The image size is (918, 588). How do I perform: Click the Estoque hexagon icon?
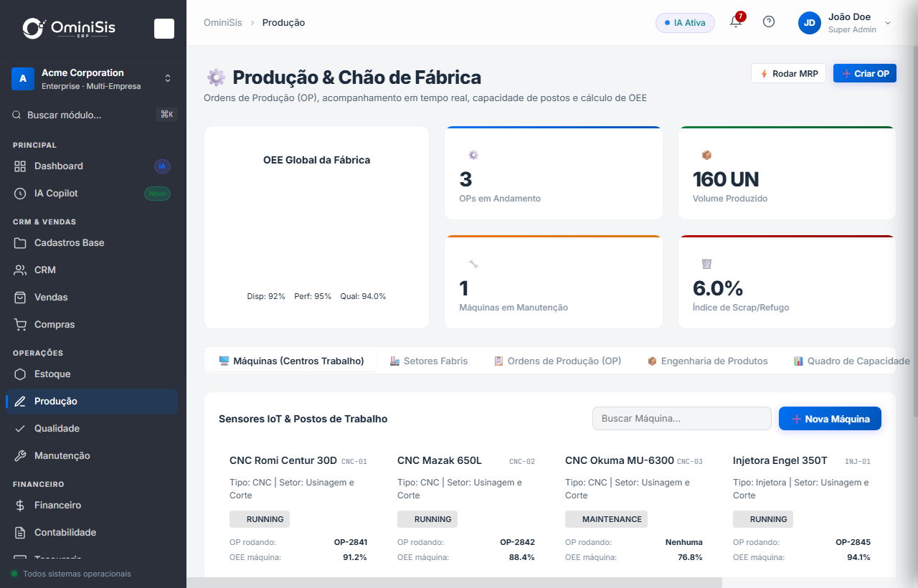pyautogui.click(x=20, y=374)
